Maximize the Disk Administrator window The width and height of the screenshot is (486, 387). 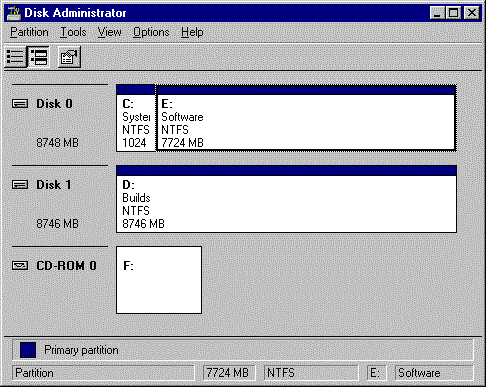[454, 13]
